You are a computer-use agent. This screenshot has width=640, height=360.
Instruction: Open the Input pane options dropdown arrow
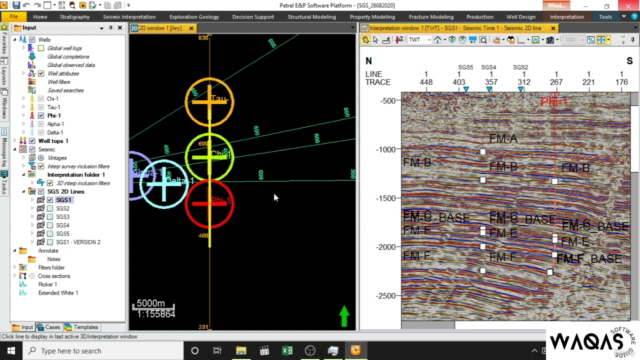101,28
